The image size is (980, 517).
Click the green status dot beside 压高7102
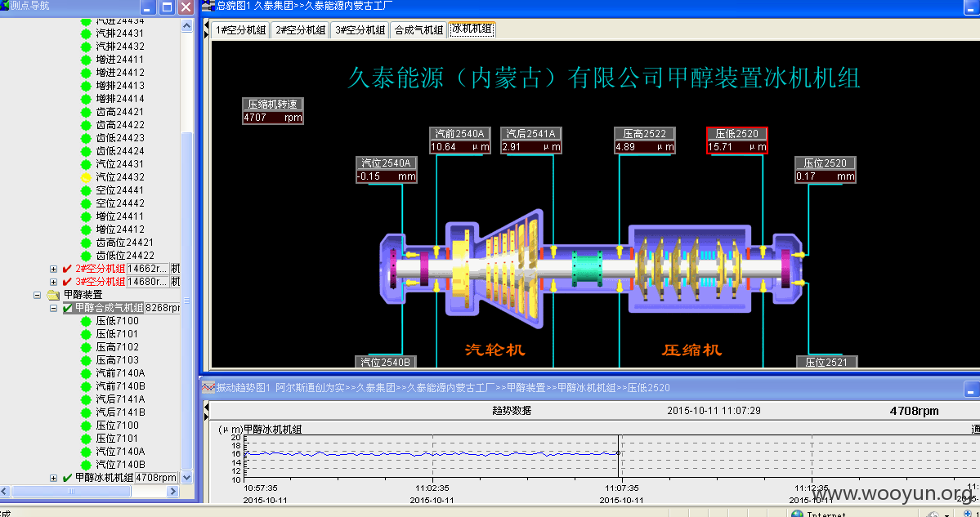coord(87,347)
